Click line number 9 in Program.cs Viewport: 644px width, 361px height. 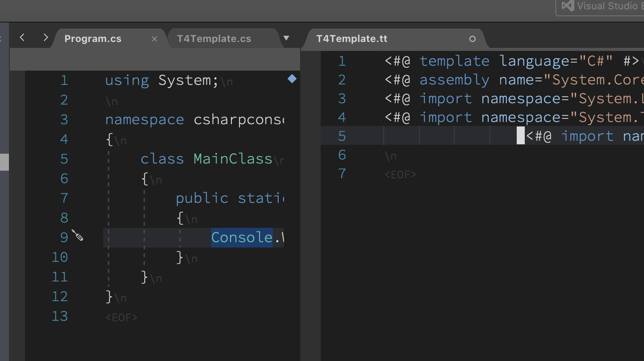[x=64, y=237]
